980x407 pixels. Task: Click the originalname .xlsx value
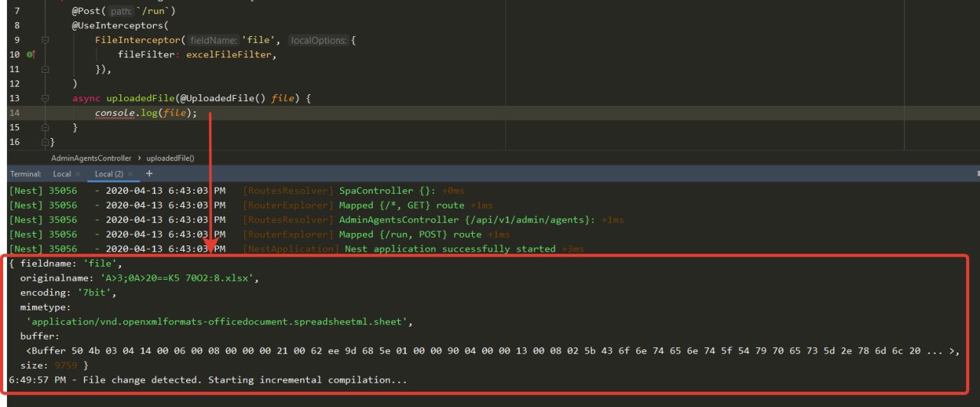click(x=179, y=278)
